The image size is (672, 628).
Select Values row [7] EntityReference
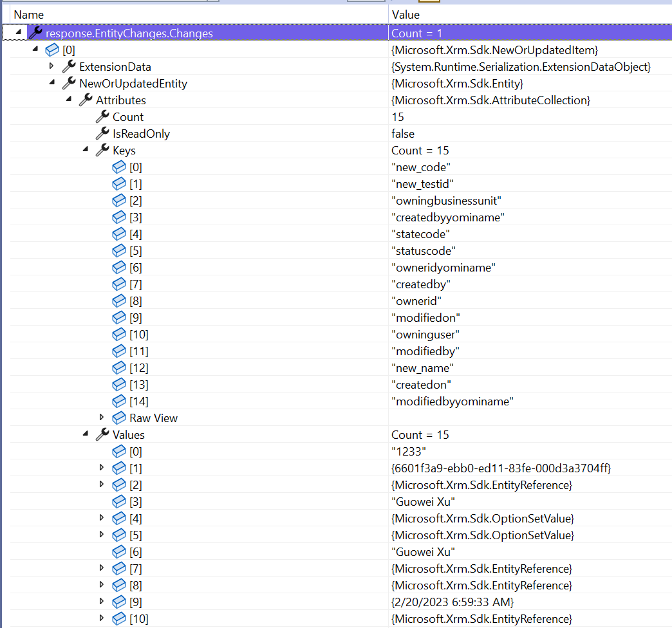(481, 568)
